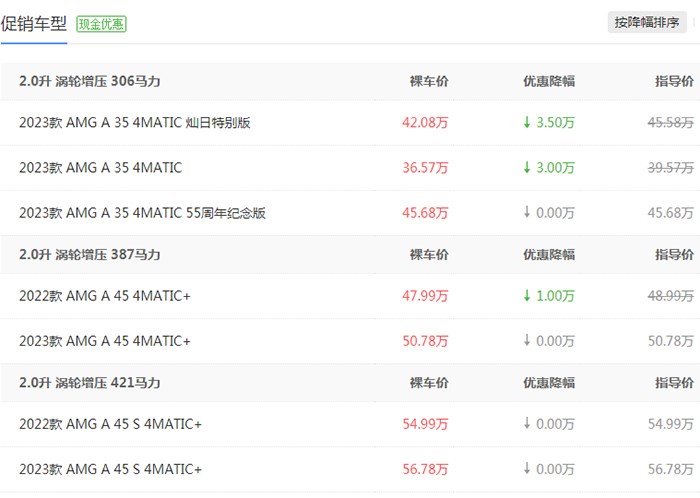700x498 pixels.
Task: Click 0.00万 discount in 55周年纪念版 row
Action: (x=555, y=213)
